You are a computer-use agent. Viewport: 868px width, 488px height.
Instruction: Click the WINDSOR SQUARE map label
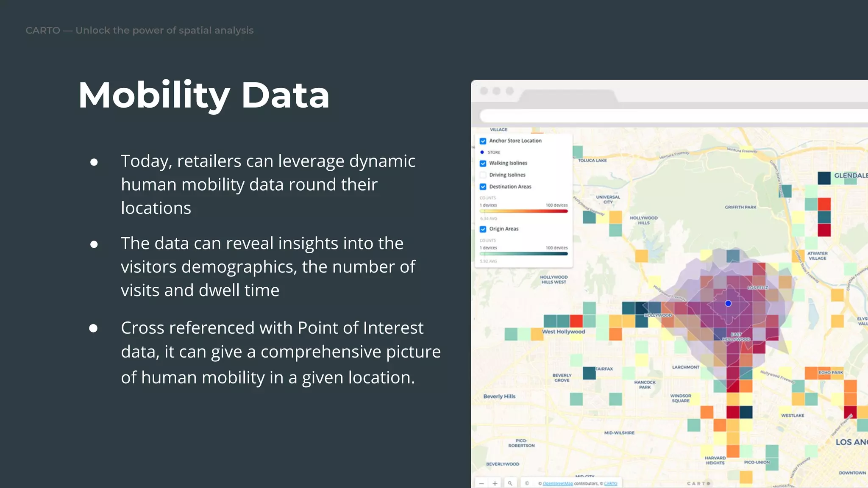(681, 398)
